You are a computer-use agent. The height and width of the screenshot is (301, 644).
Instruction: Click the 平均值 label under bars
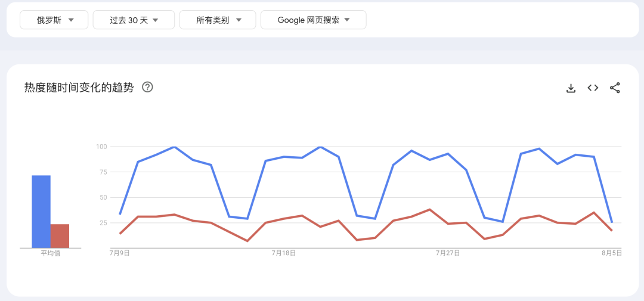[50, 253]
